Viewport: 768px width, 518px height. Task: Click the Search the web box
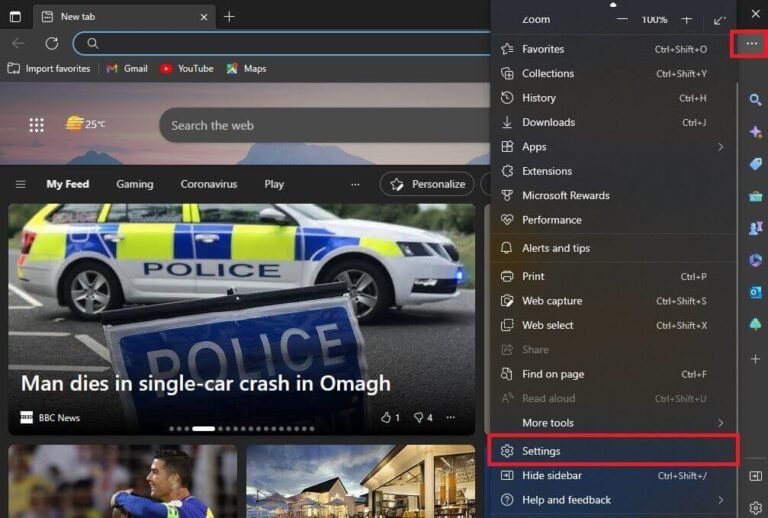click(x=325, y=125)
